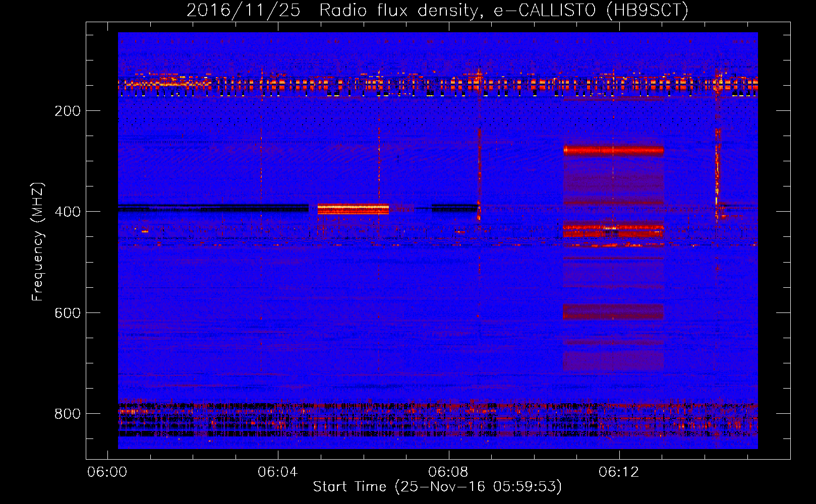
Task: Click the '06:12' time tick label
Action: (x=619, y=472)
